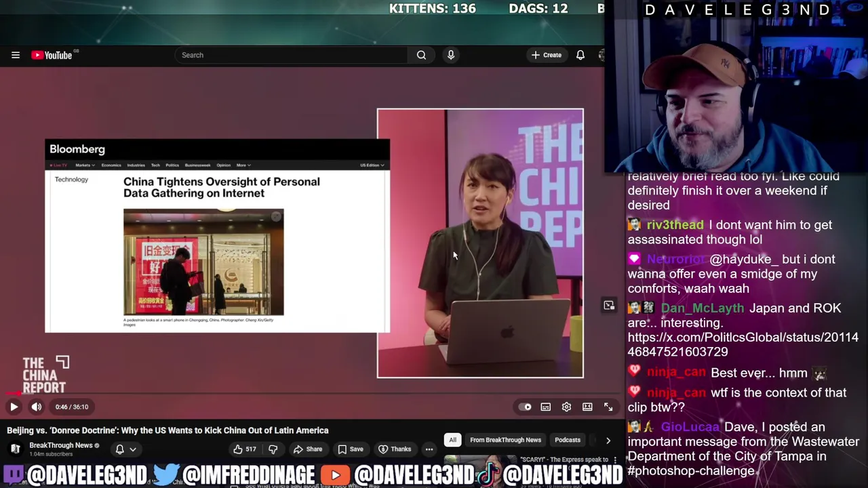Play the paused video
Screen dimensions: 868x488
click(x=14, y=407)
